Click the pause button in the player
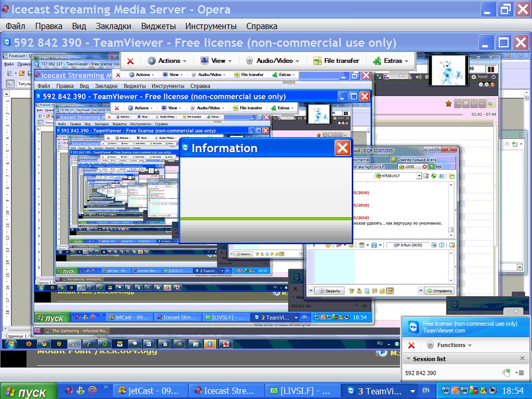This screenshot has height=399, width=532. pos(474,103)
